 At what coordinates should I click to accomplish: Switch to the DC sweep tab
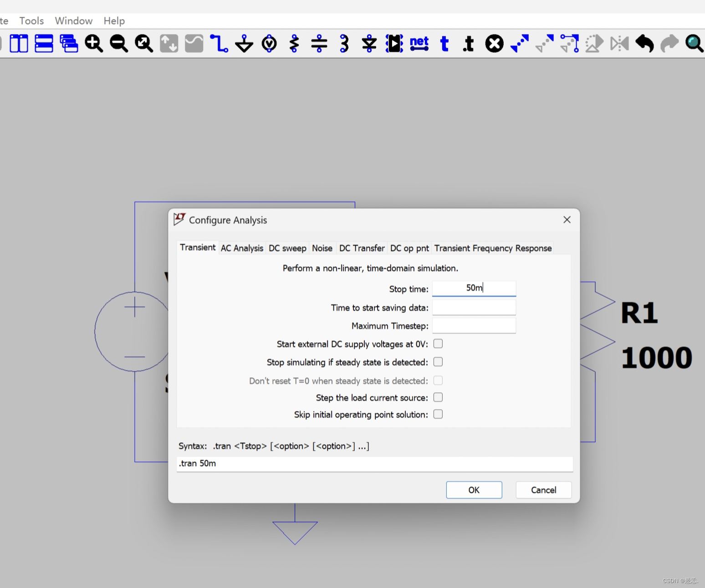287,248
